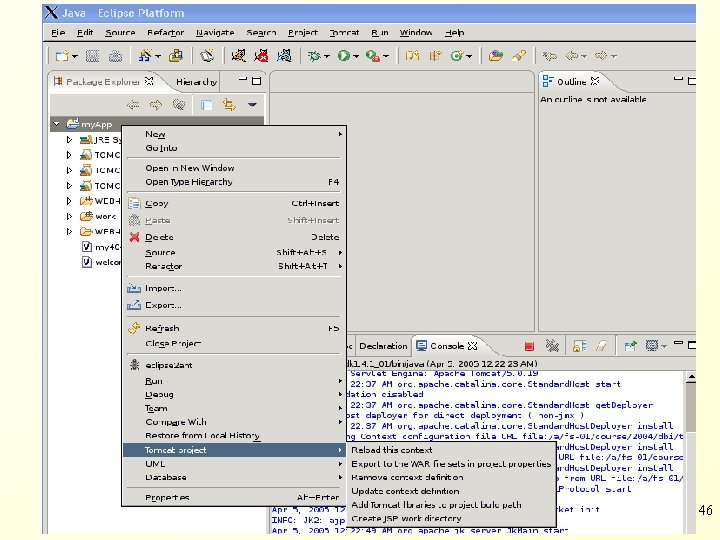The width and height of the screenshot is (720, 540).
Task: Switch to the Declaration tab
Action: point(383,346)
